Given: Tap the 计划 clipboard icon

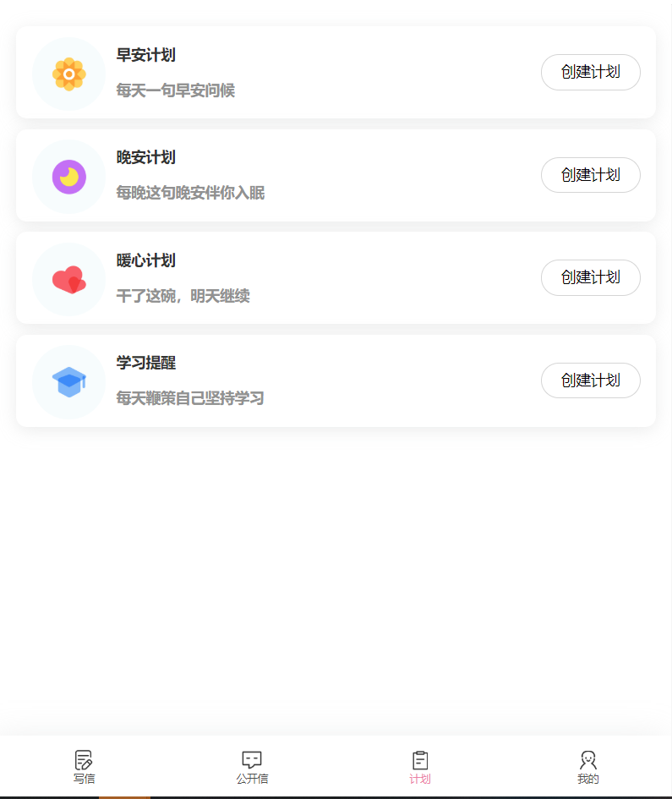Looking at the screenshot, I should click(420, 759).
